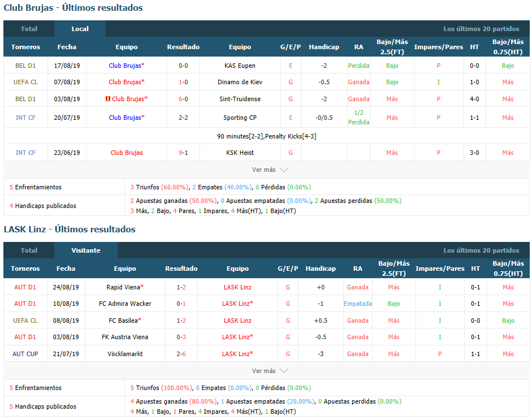The image size is (532, 420).
Task: Open the KSK Heist team link
Action: [240, 153]
